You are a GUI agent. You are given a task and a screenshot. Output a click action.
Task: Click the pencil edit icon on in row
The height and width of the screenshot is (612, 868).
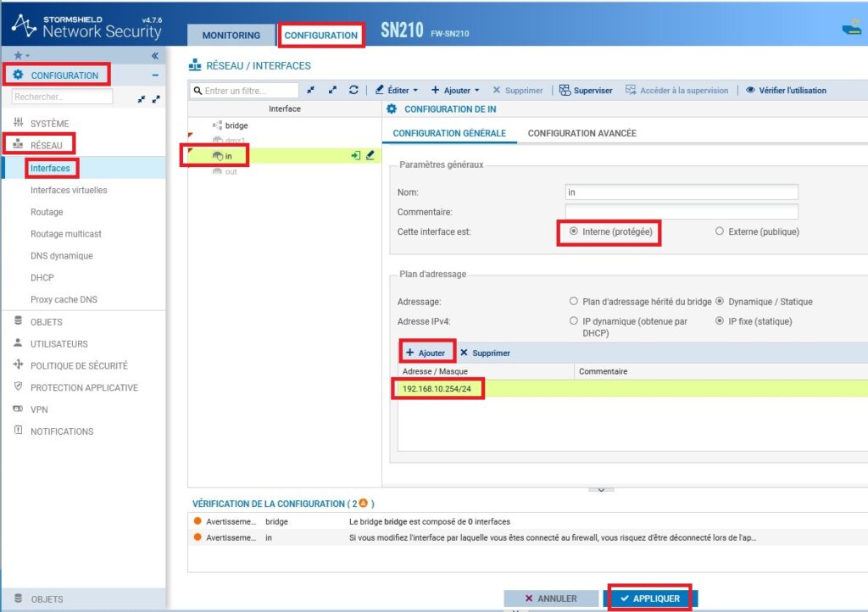click(370, 155)
